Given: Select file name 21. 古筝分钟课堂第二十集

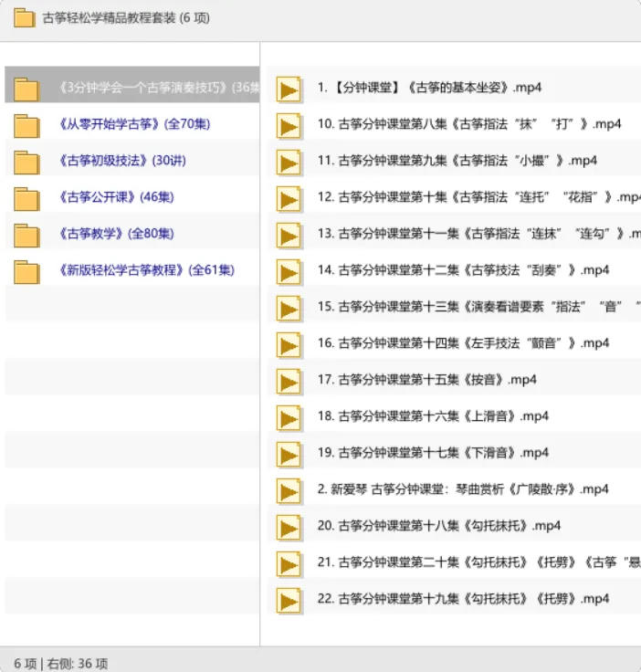Looking at the screenshot, I should (x=479, y=562).
